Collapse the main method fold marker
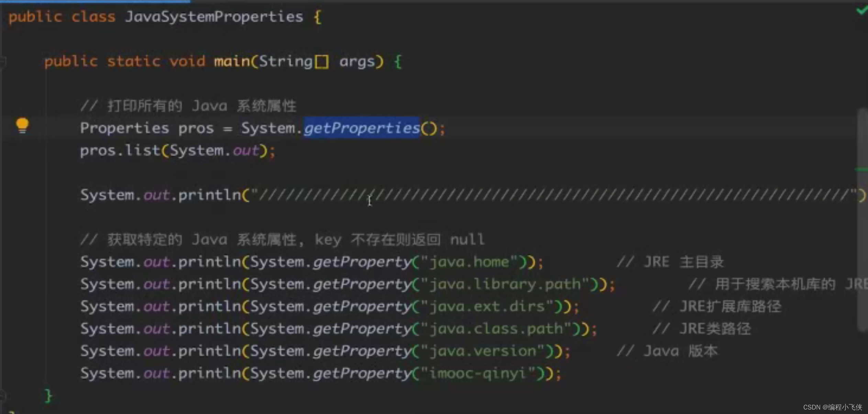Viewport: 868px width, 414px height. tap(2, 62)
